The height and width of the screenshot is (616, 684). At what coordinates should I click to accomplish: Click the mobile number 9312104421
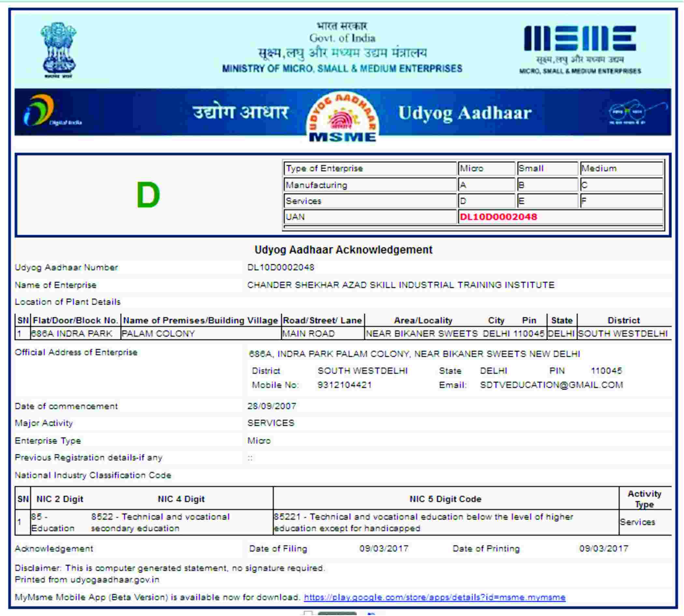pos(344,385)
